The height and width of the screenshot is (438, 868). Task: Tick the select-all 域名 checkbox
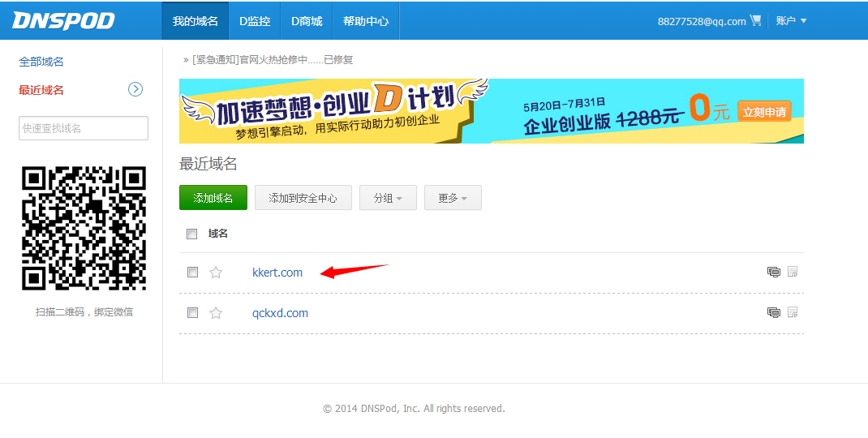[x=192, y=234]
